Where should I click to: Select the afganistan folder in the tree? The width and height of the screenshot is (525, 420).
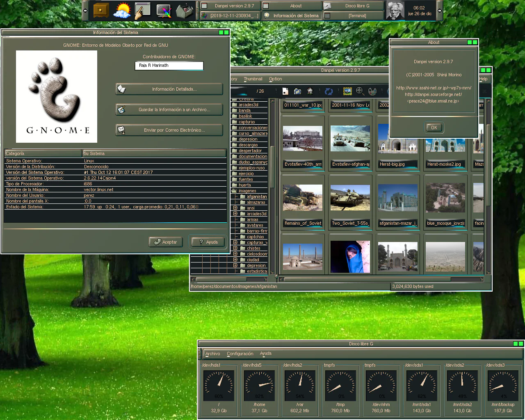point(256,196)
